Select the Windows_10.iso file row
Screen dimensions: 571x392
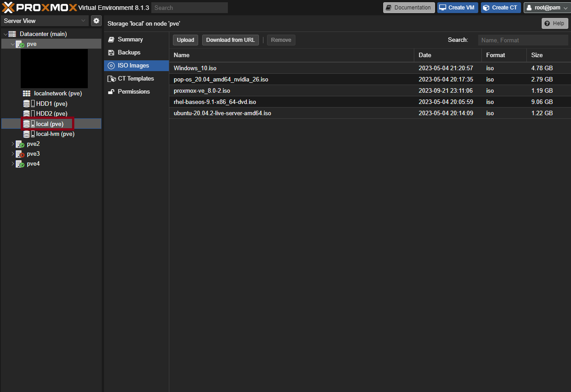[x=195, y=68]
